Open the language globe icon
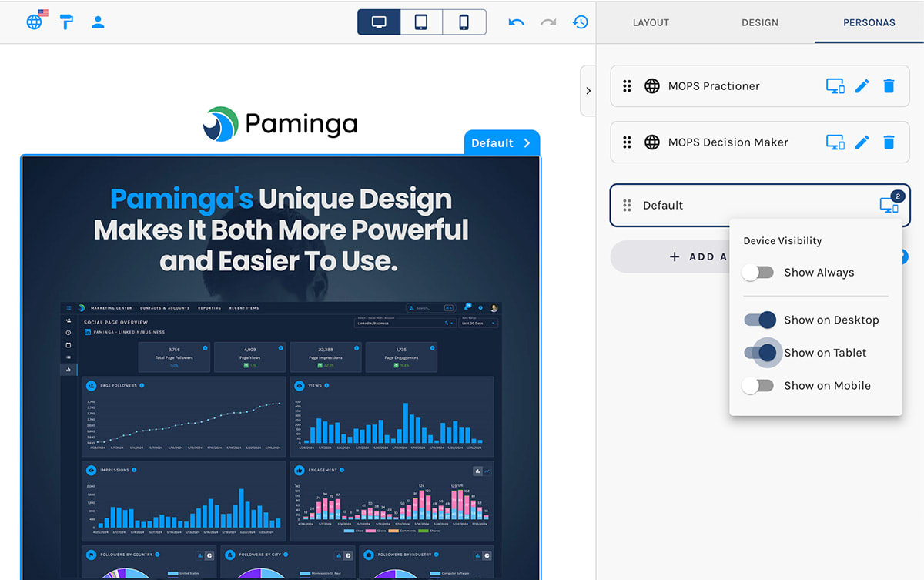Screen dimensions: 924x580 34,22
